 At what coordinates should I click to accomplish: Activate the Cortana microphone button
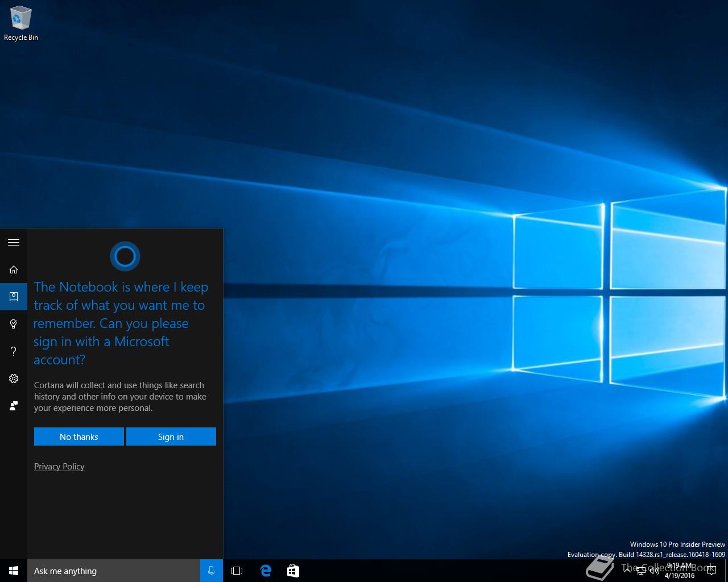tap(212, 571)
